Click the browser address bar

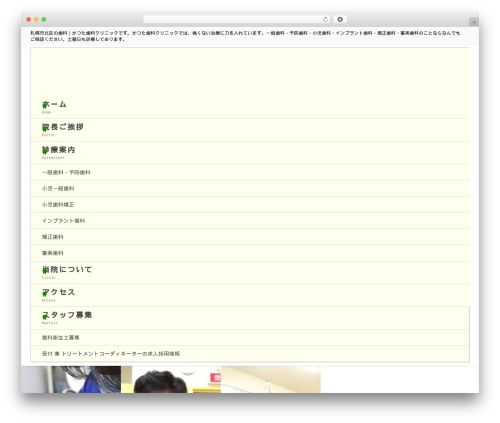[x=236, y=20]
